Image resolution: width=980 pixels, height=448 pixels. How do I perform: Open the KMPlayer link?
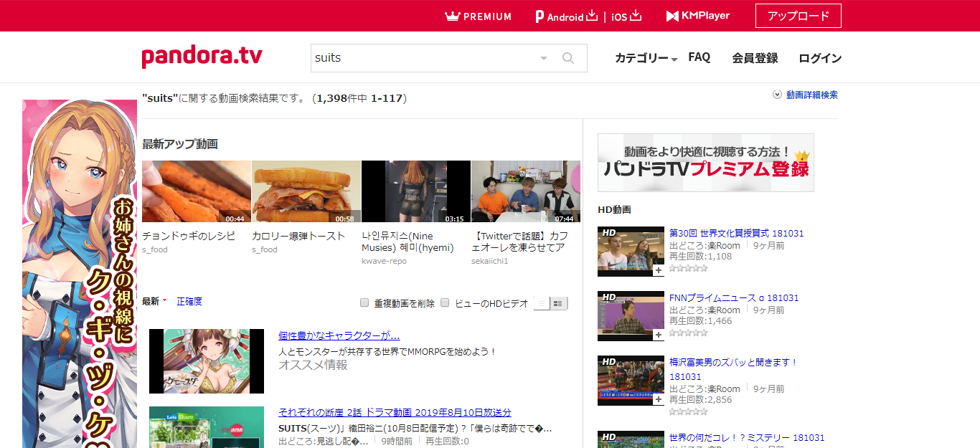[698, 16]
